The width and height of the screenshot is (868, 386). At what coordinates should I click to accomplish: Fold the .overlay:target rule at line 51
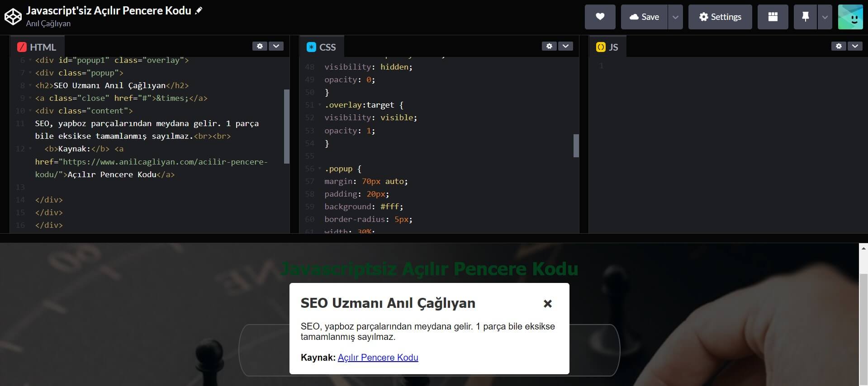pos(320,105)
